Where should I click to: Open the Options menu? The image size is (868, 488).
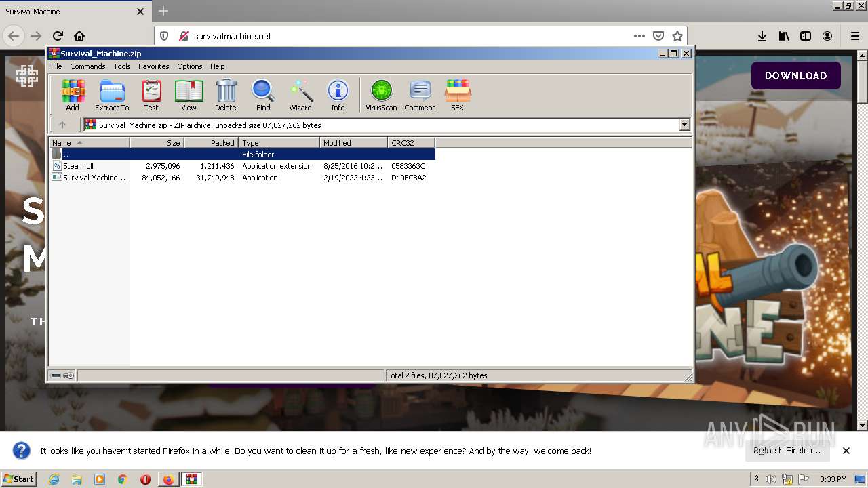click(x=190, y=66)
